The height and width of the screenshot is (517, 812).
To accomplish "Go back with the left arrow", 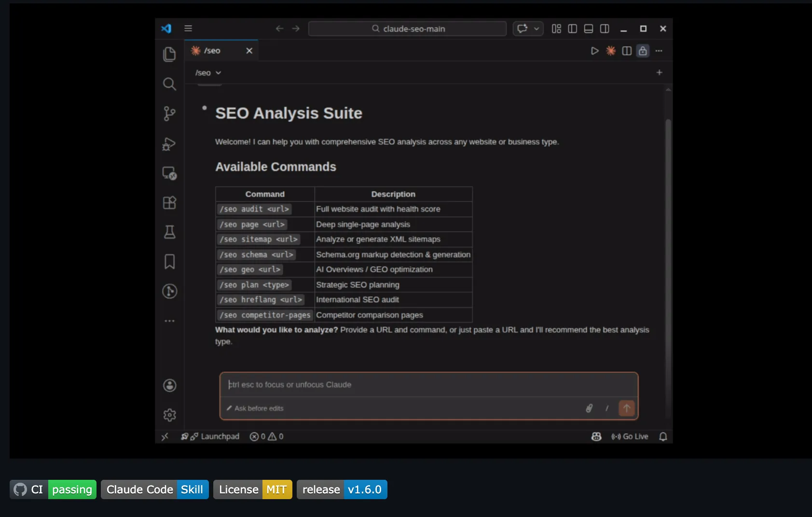I will (x=279, y=28).
